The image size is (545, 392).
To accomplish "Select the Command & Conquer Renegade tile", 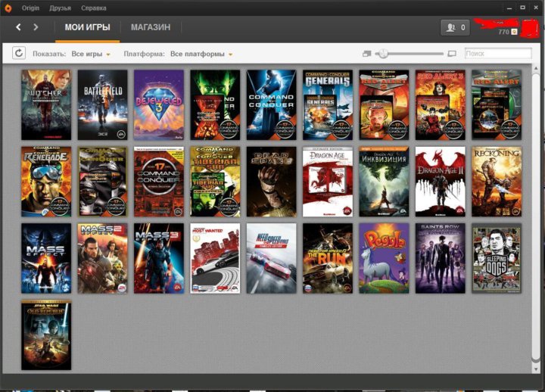I will (x=46, y=182).
